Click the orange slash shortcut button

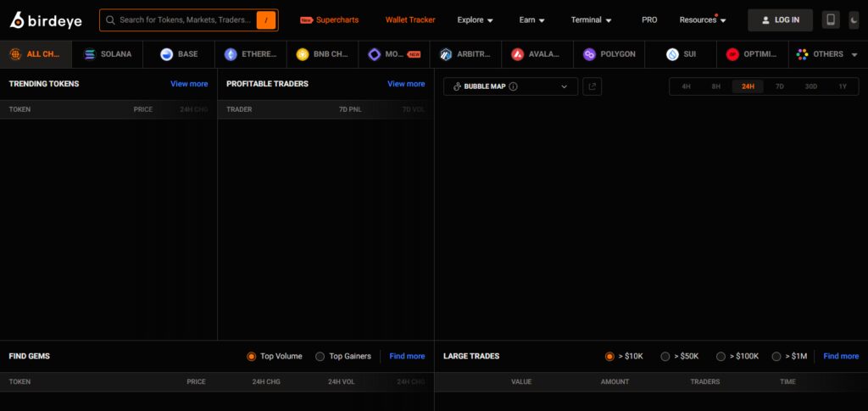pos(265,19)
